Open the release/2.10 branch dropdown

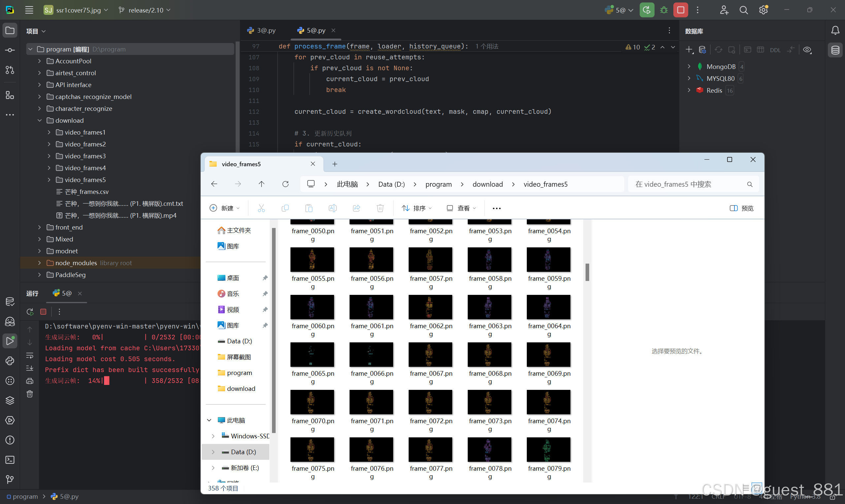(145, 10)
